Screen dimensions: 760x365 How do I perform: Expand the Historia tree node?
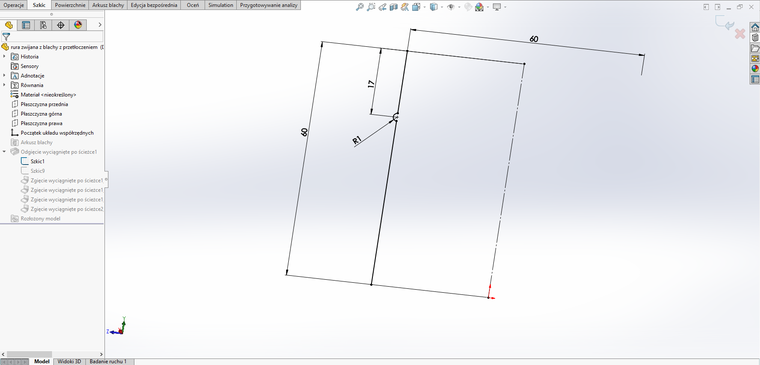point(4,57)
